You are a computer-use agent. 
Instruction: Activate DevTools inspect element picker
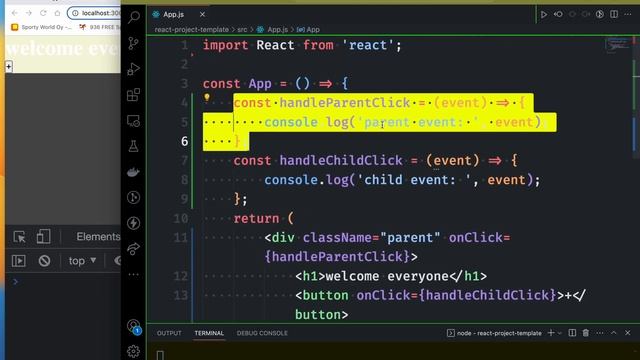point(19,237)
